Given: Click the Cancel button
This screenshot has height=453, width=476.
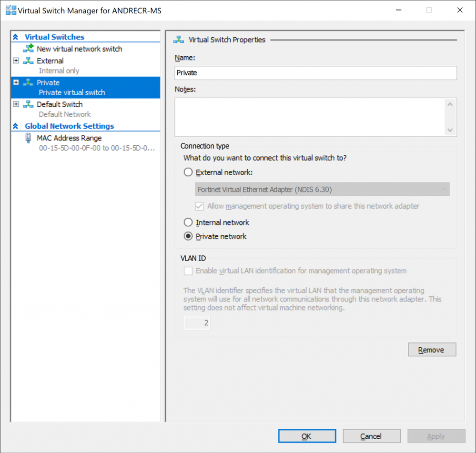Looking at the screenshot, I should (x=372, y=436).
